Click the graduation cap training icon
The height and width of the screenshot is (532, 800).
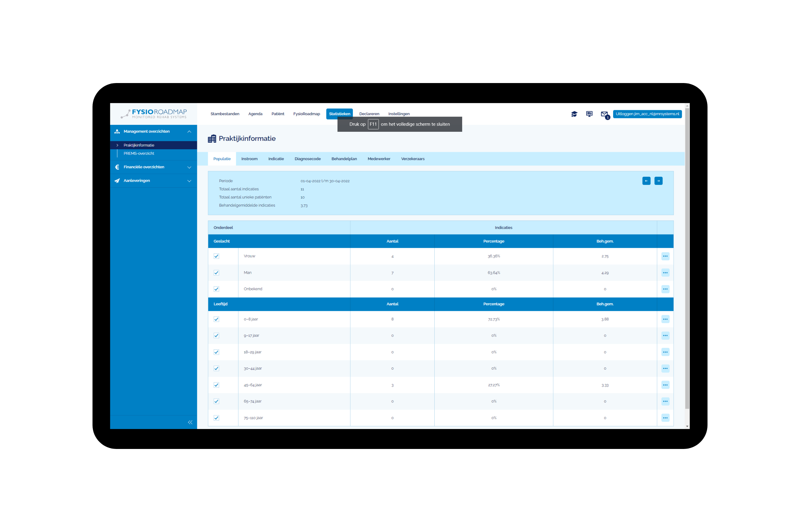click(x=574, y=114)
